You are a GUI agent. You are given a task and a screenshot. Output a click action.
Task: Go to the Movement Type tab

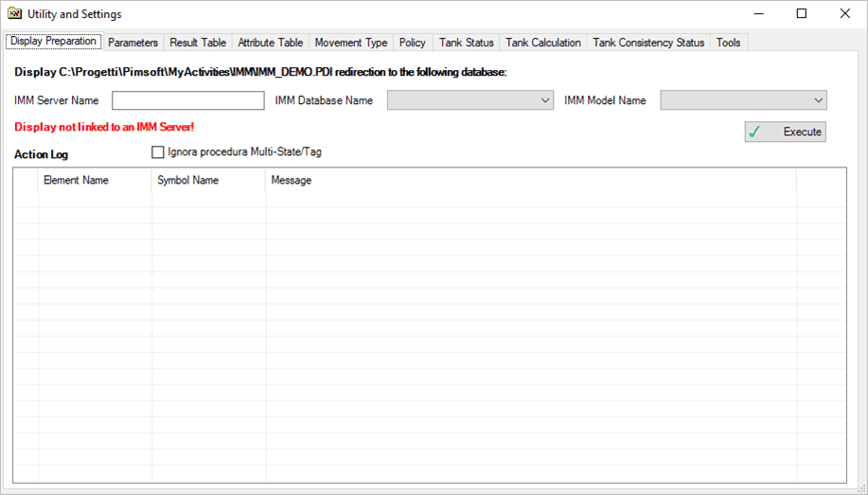point(351,43)
